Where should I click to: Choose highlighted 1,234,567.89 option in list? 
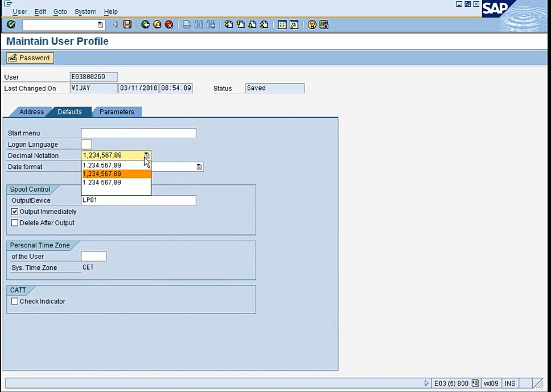tap(116, 174)
